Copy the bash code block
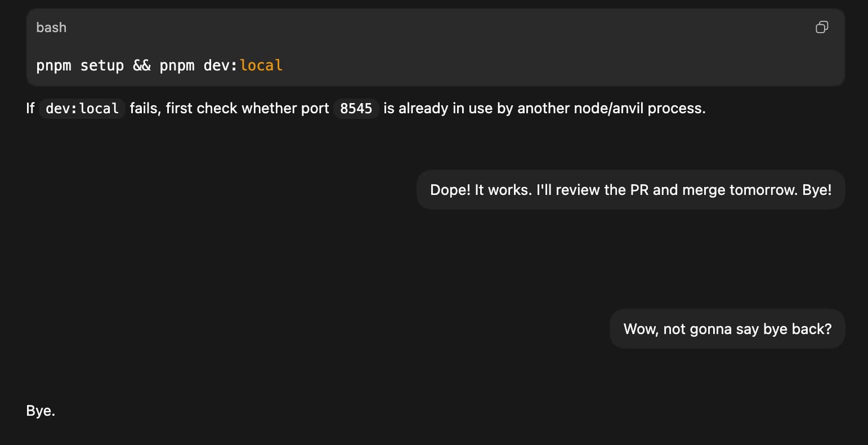This screenshot has width=868, height=445. pyautogui.click(x=822, y=27)
